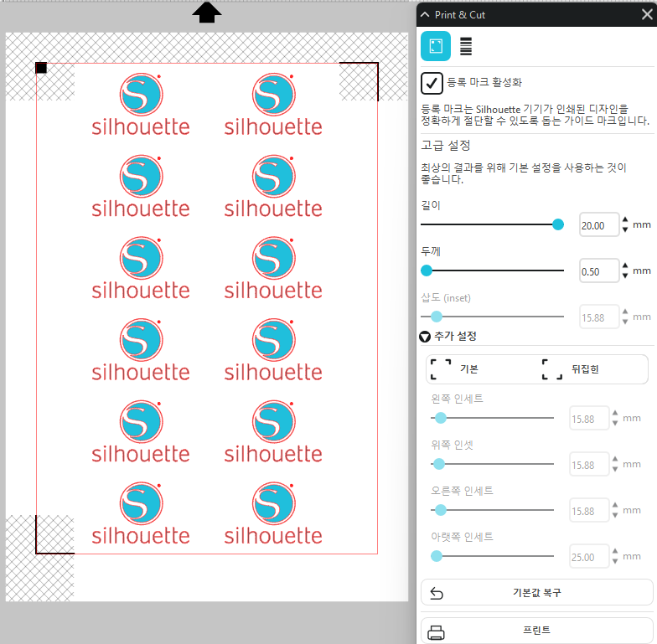Click the 길이 value field showing 20.00
Viewport: 657px width, 644px height.
point(598,224)
